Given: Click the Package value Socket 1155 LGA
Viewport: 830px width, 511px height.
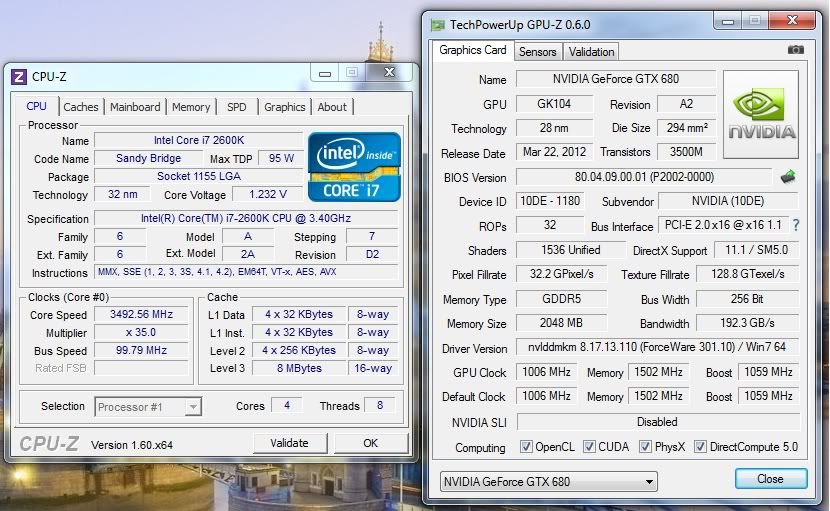Looking at the screenshot, I should (x=199, y=176).
